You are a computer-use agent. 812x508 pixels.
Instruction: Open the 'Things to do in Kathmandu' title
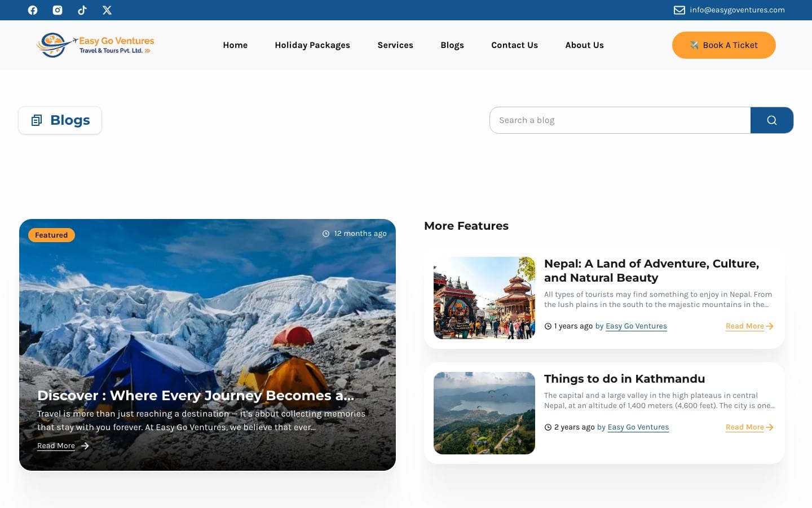click(x=624, y=379)
